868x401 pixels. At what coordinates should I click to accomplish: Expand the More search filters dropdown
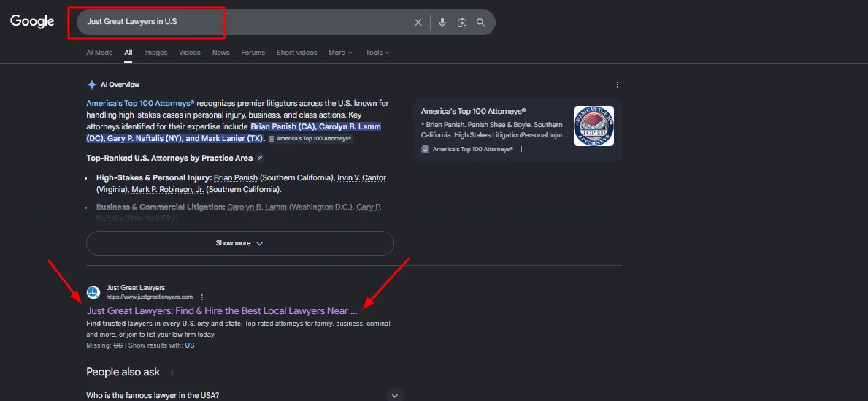tap(339, 53)
